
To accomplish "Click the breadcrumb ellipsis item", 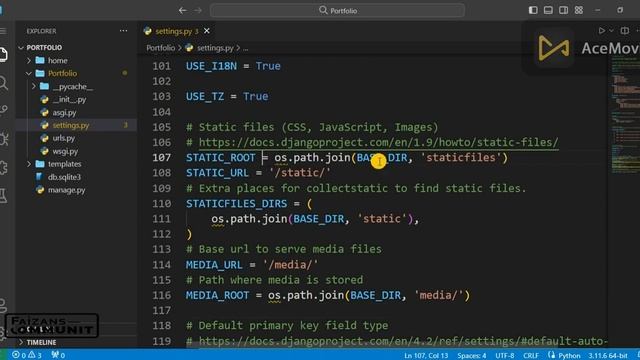I will pyautogui.click(x=245, y=48).
